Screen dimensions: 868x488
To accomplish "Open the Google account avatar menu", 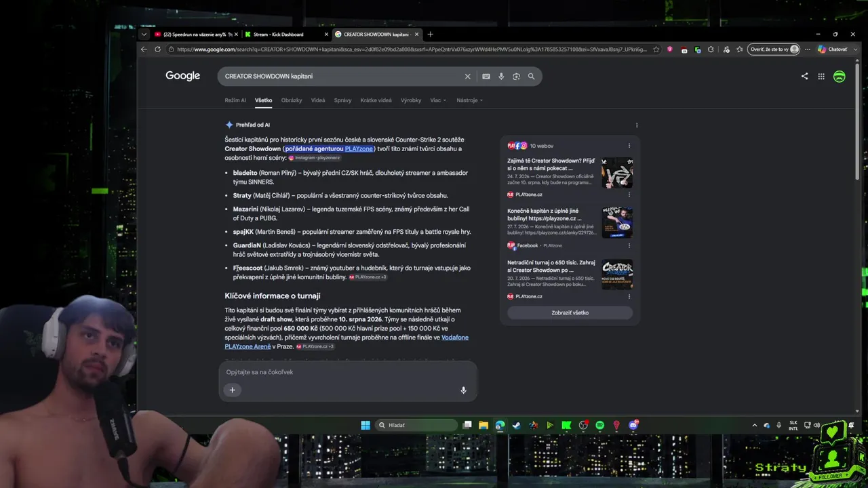I will tap(839, 77).
